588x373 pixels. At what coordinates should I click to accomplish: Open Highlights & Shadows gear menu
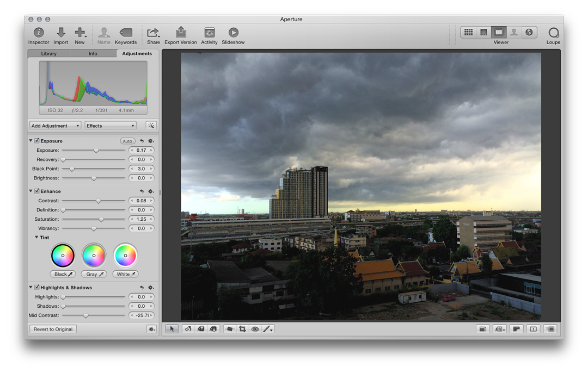(151, 287)
